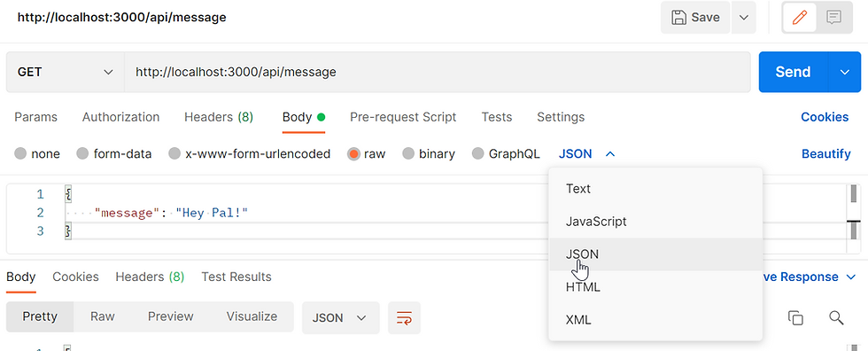Click the request URL input field
The width and height of the screenshot is (868, 351).
coord(438,72)
